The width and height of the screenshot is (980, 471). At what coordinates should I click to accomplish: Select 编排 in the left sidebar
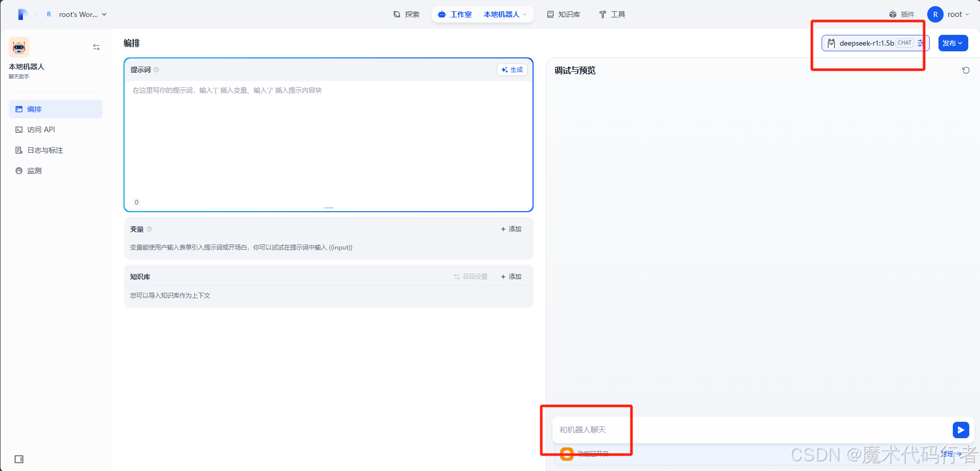[55, 109]
